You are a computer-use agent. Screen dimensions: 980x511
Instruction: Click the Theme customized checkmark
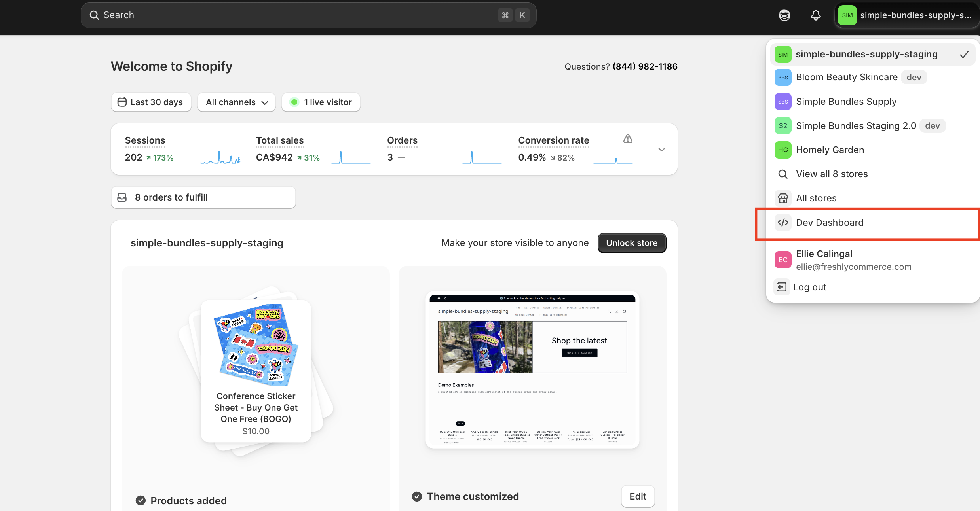417,496
